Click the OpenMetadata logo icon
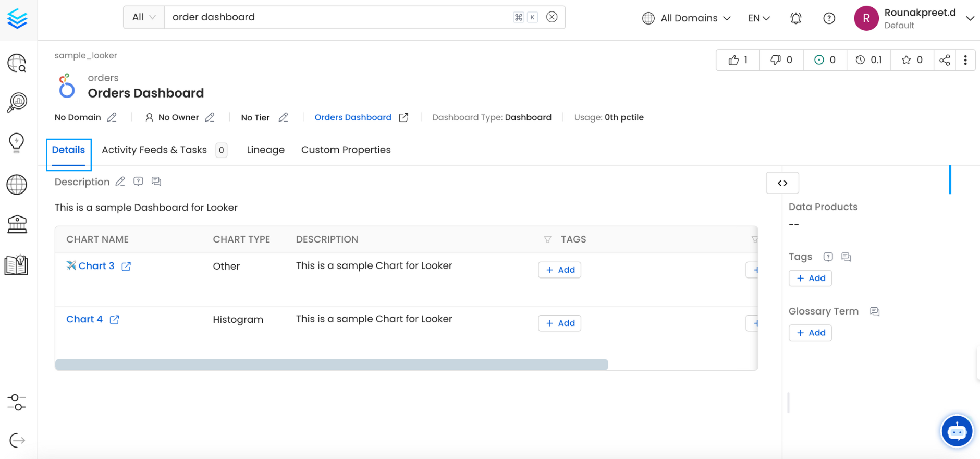The image size is (980, 459). click(x=17, y=19)
